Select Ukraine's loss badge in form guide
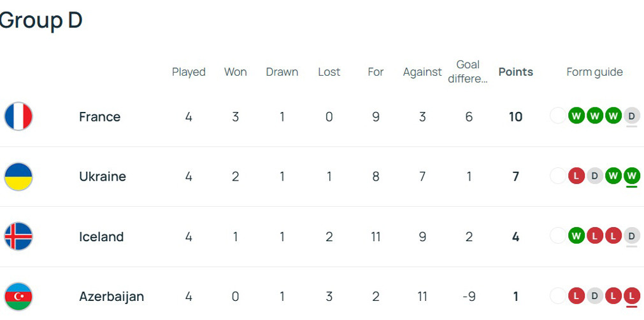644x320 pixels. pyautogui.click(x=576, y=176)
